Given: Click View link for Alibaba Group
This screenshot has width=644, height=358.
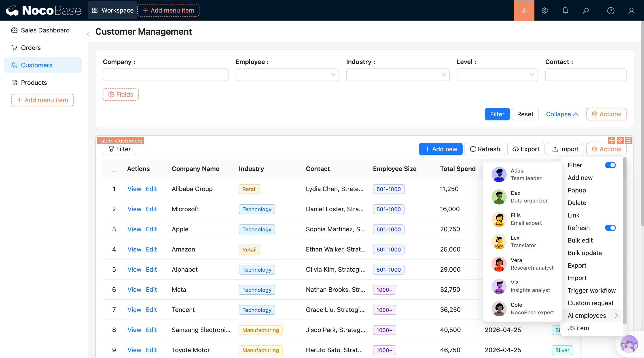Looking at the screenshot, I should click(134, 189).
